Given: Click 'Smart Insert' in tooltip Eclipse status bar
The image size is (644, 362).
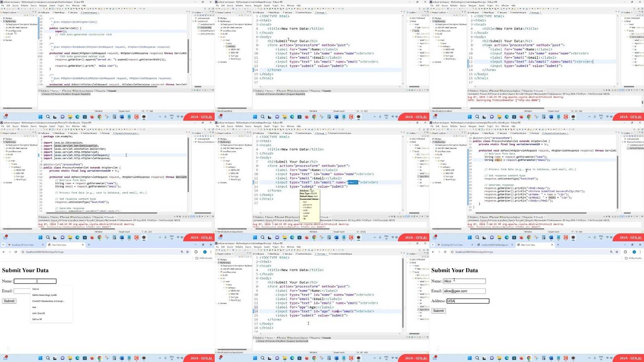Looking at the screenshot, I should pos(339,232).
